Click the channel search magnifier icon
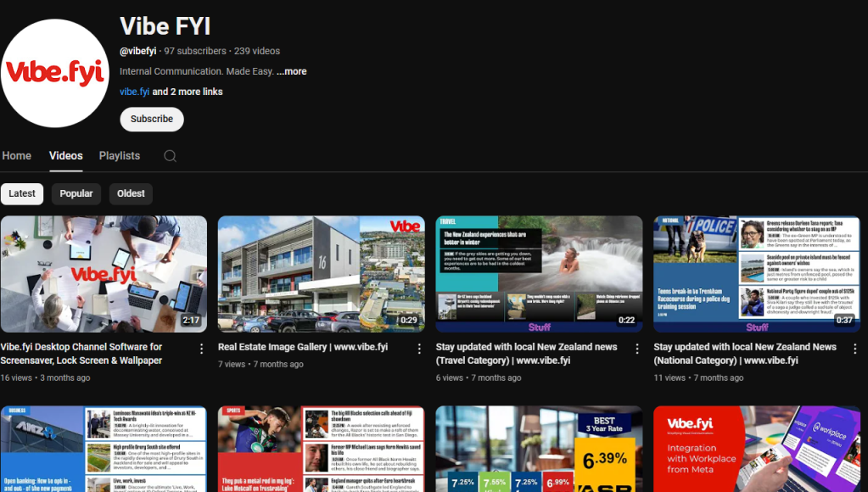This screenshot has width=868, height=492. pos(170,156)
